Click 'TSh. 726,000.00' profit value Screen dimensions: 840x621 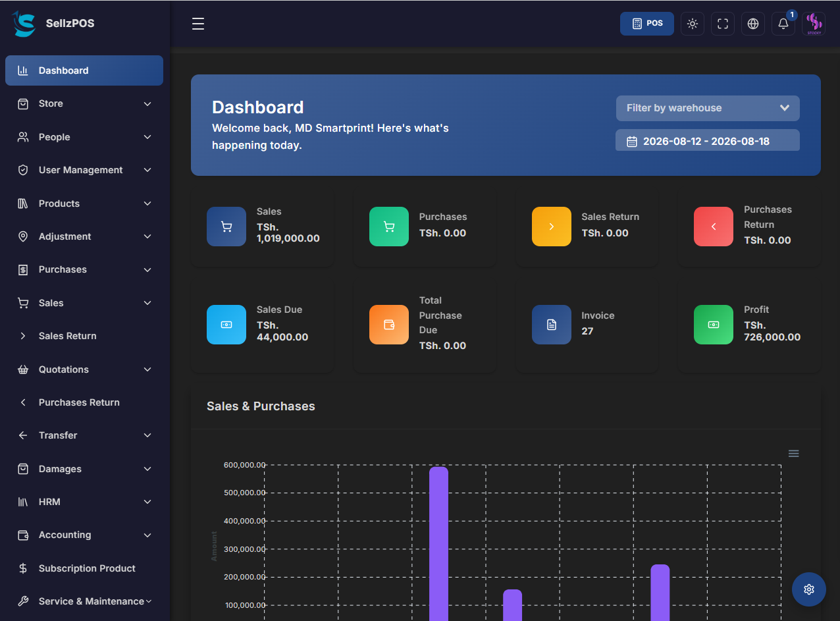point(772,331)
